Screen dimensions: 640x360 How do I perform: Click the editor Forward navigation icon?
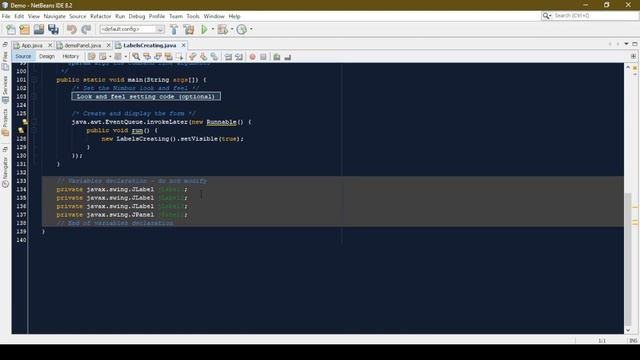pos(118,57)
